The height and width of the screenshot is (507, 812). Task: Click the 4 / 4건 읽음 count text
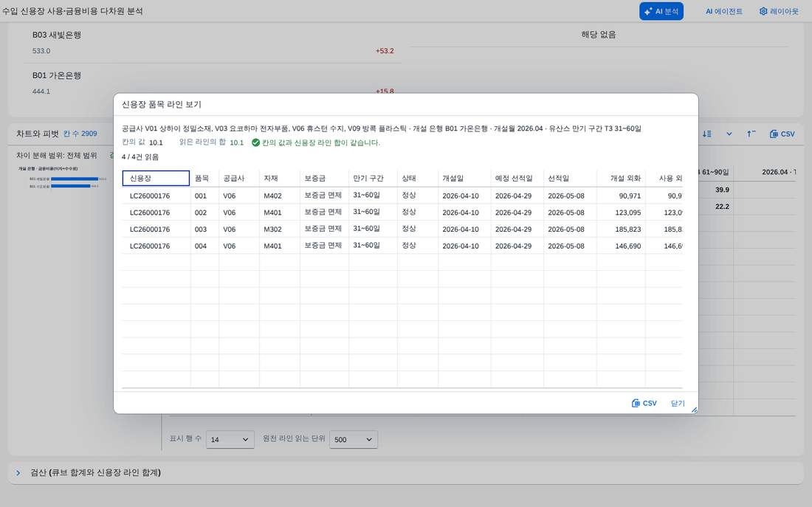140,157
